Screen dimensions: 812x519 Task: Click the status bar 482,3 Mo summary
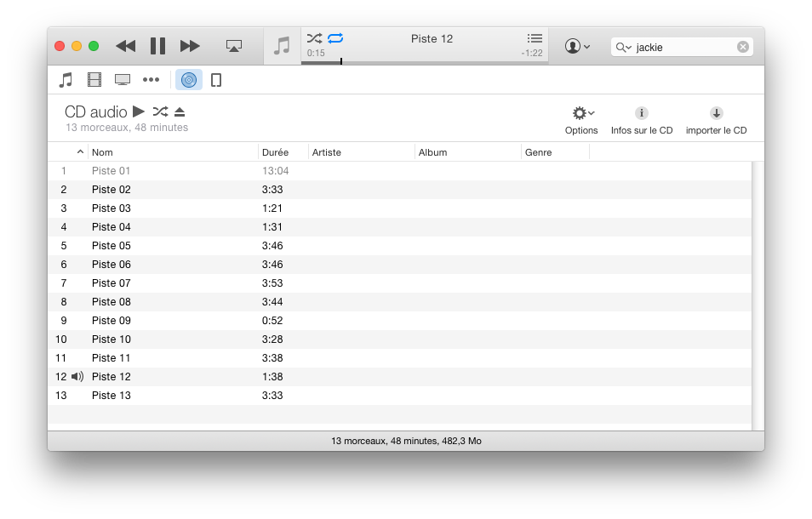point(407,441)
